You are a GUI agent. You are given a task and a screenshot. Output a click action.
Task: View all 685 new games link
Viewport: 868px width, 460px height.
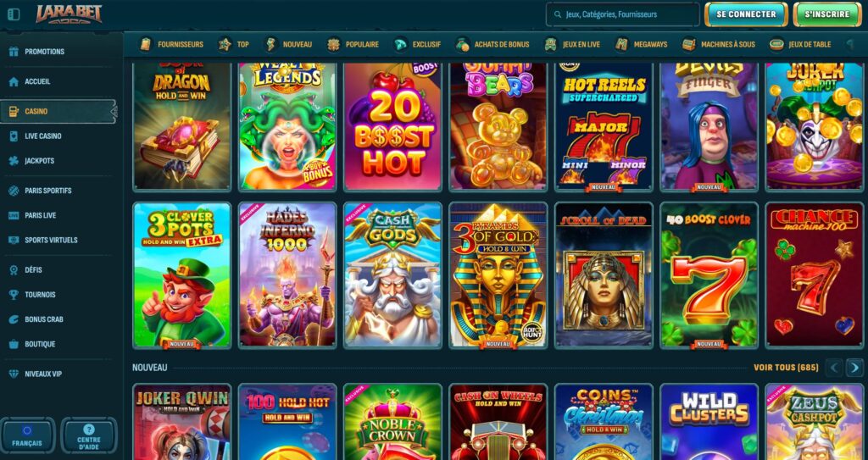(786, 367)
